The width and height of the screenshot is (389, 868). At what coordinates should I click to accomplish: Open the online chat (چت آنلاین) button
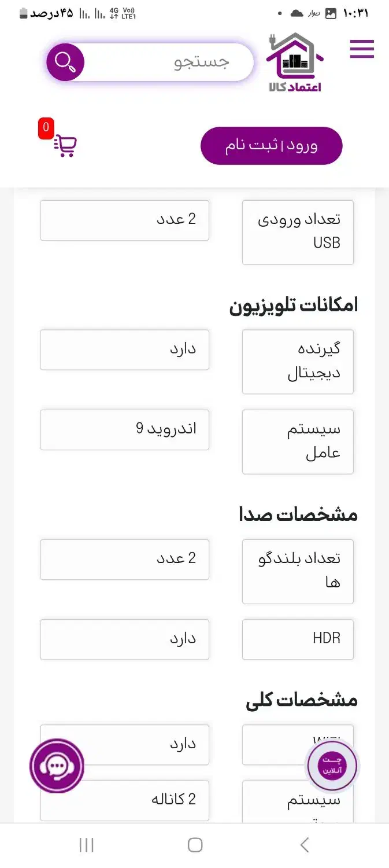tap(331, 765)
